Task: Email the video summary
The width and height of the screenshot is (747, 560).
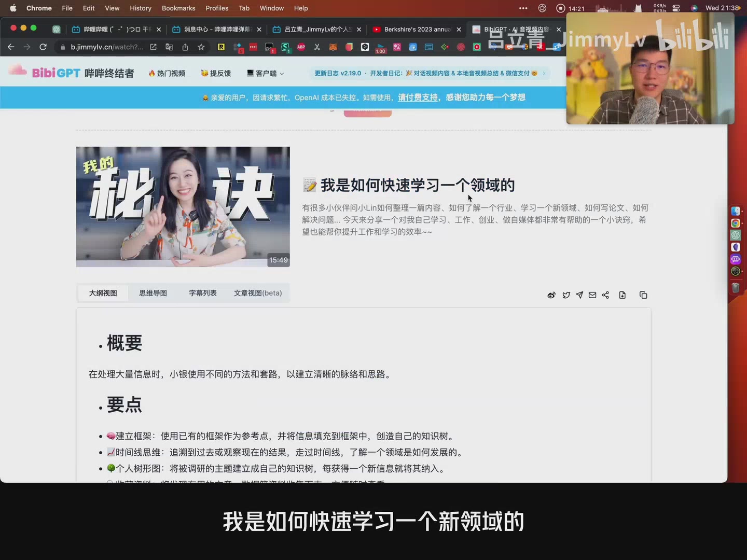Action: [592, 295]
